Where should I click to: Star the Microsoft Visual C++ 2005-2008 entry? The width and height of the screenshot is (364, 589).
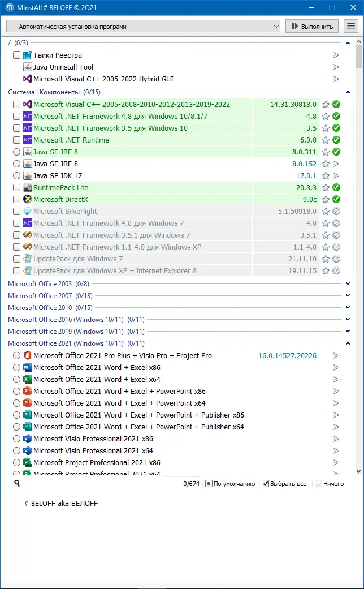(326, 105)
